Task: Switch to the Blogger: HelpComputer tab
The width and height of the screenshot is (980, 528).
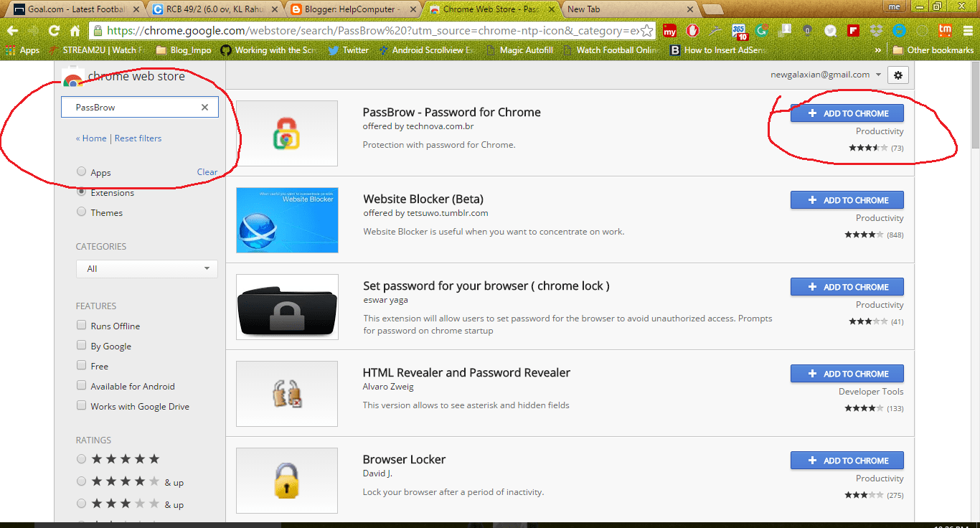Action: [x=350, y=9]
